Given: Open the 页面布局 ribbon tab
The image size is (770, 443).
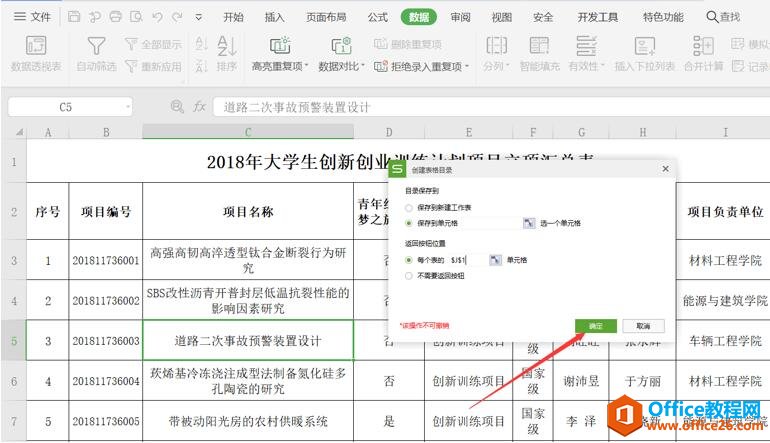Looking at the screenshot, I should (326, 17).
